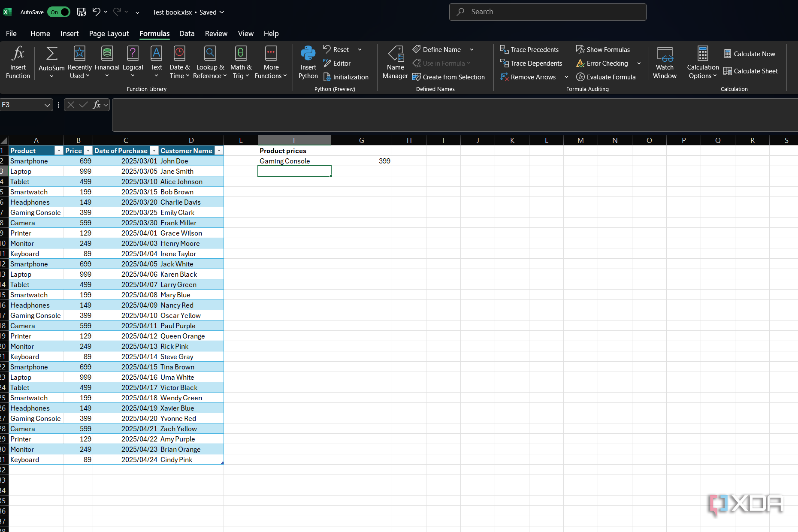
Task: Expand the Define Name dropdown arrow
Action: 472,50
